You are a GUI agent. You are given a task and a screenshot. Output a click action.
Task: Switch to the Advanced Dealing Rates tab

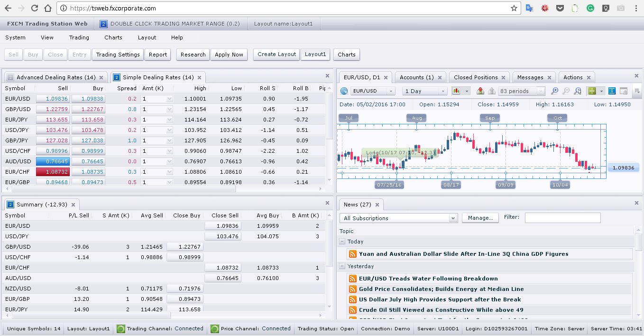[56, 77]
